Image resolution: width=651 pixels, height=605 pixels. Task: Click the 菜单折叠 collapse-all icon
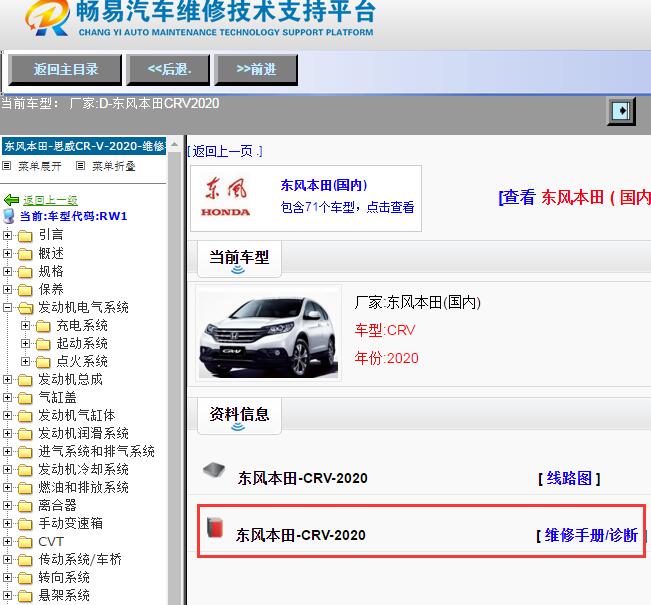(81, 166)
